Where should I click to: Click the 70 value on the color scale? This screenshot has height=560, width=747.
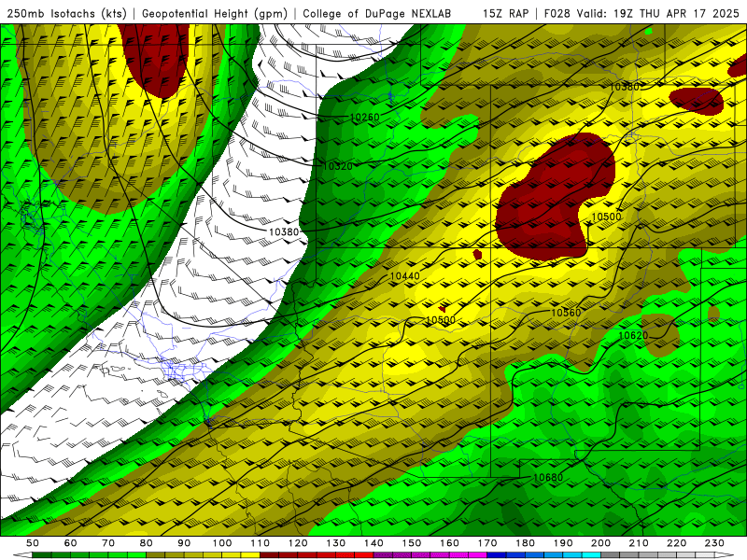(108, 543)
